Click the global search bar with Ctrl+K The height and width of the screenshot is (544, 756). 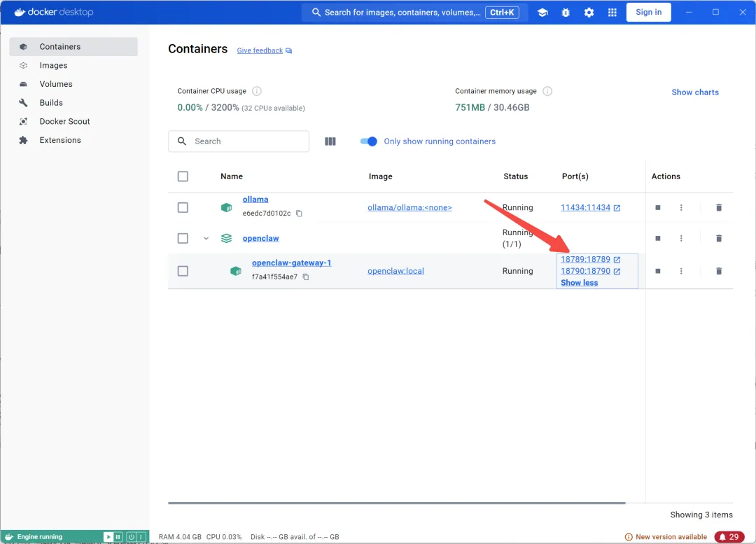414,13
